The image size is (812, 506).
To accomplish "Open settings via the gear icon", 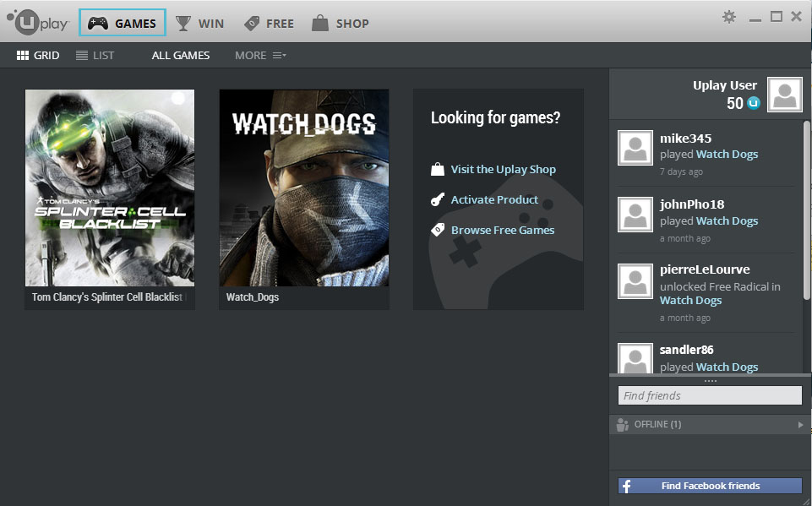I will (729, 17).
